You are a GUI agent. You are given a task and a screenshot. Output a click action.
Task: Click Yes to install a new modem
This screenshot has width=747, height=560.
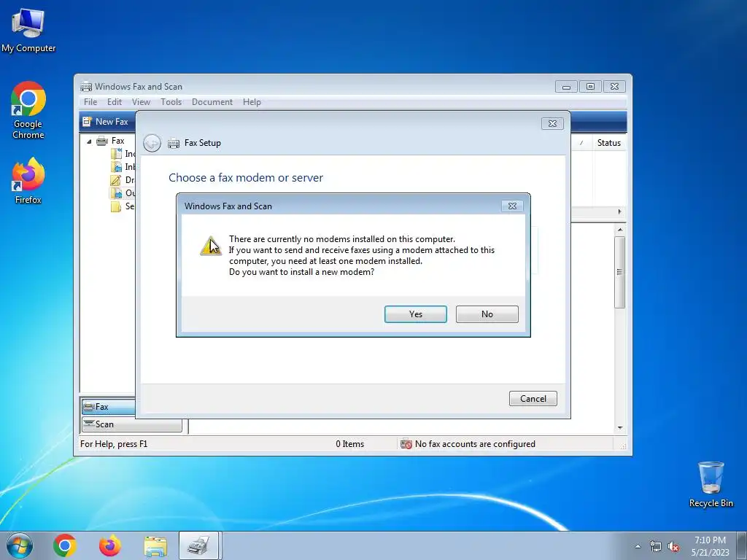point(415,314)
